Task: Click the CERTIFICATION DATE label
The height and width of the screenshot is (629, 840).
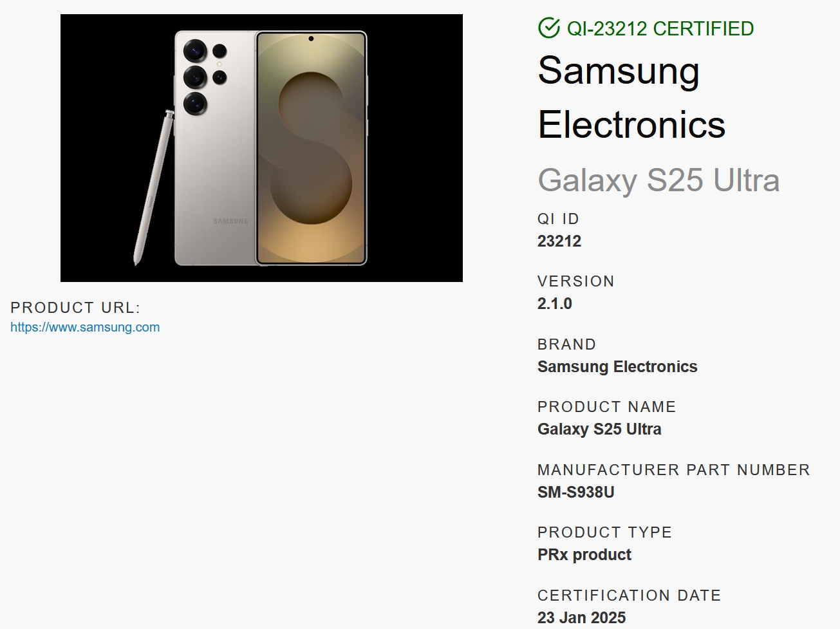Action: click(630, 596)
